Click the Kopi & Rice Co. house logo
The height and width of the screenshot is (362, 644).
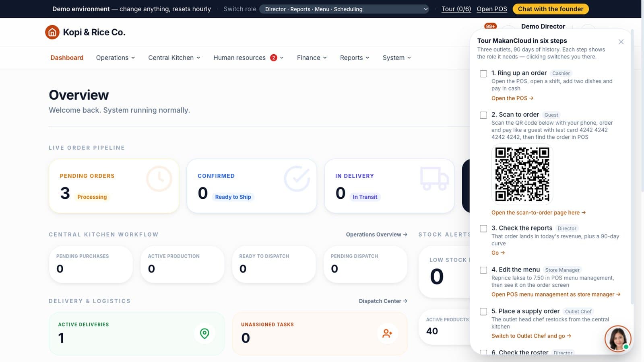coord(52,32)
